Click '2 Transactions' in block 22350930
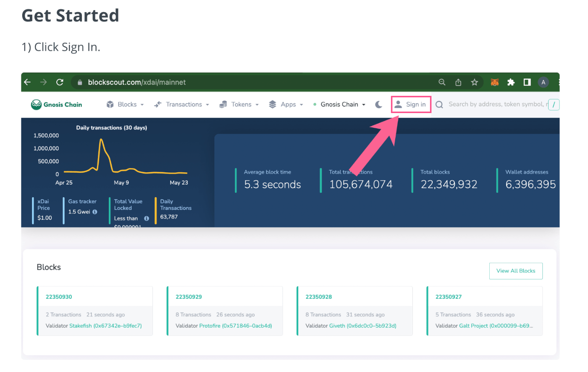588x372 pixels. (x=63, y=315)
